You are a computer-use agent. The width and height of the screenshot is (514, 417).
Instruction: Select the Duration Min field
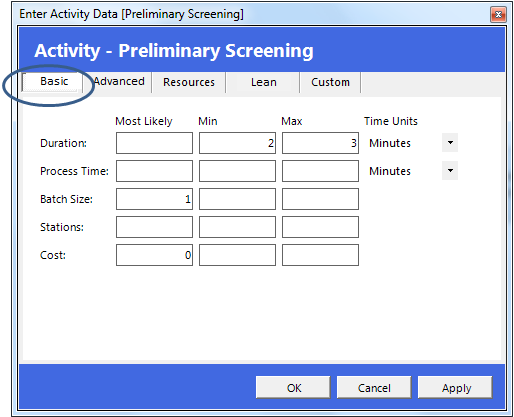[237, 143]
